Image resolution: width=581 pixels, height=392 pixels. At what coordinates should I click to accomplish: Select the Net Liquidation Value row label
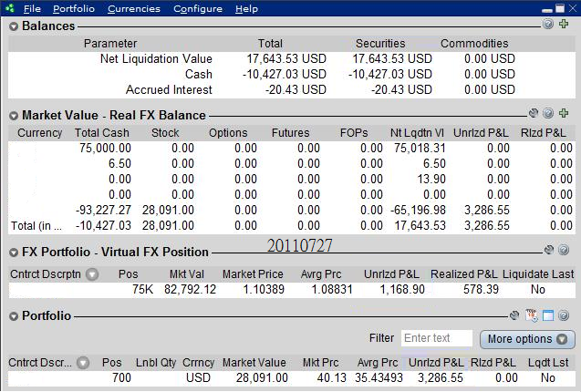coord(156,58)
